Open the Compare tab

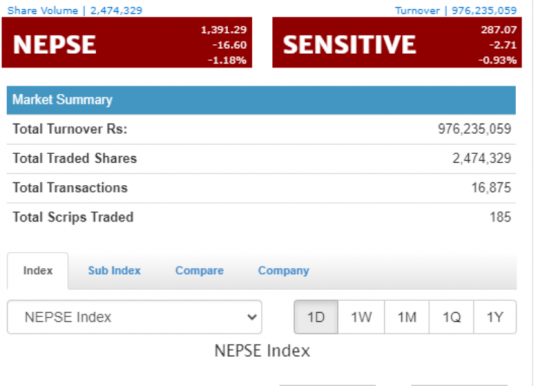click(200, 271)
